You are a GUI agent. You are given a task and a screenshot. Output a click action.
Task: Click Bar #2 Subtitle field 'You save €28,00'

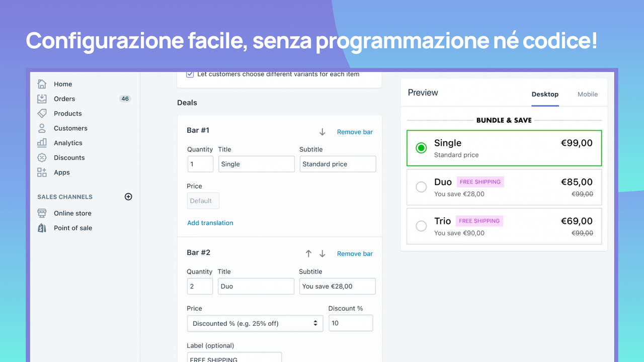(338, 286)
